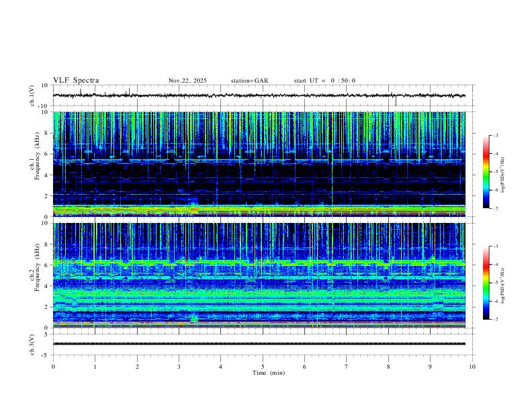The height and width of the screenshot is (411, 532).
Task: Click the ch.2 spectrogram panel
Action: click(x=259, y=275)
